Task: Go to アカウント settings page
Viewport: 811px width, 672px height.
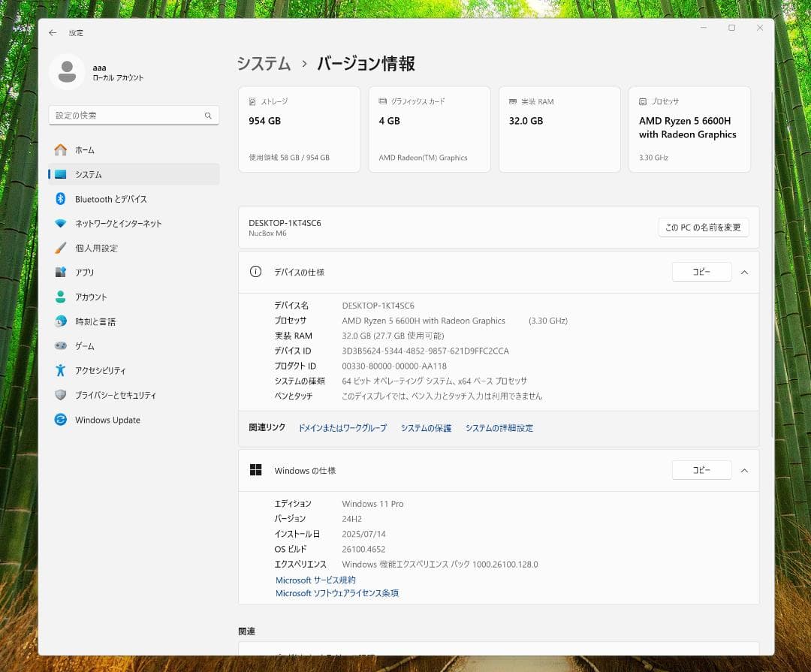Action: [x=91, y=297]
